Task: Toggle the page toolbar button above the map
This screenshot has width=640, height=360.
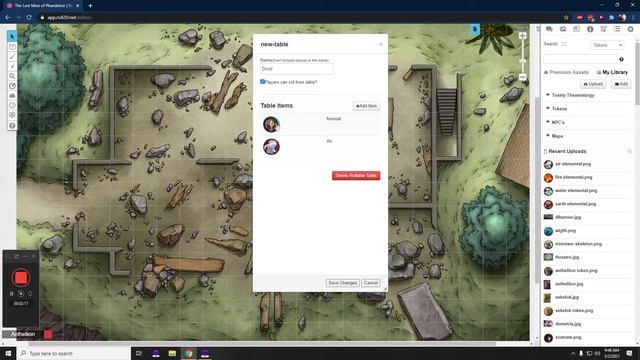Action: 474,29
